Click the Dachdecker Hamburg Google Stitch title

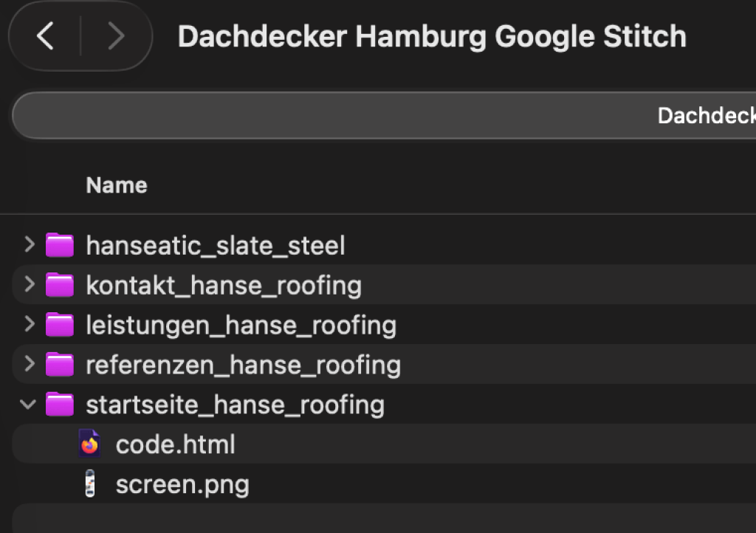click(432, 35)
